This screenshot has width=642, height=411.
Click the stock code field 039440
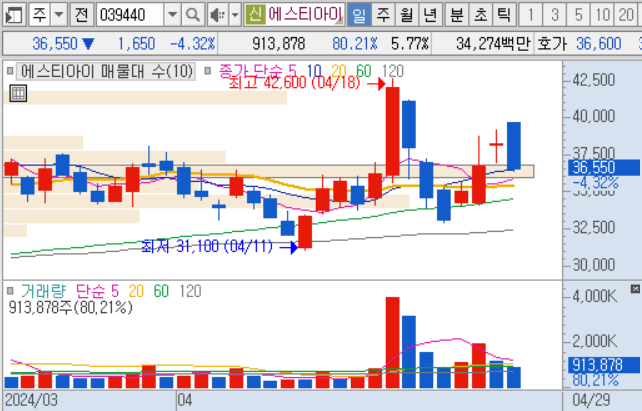pyautogui.click(x=130, y=15)
